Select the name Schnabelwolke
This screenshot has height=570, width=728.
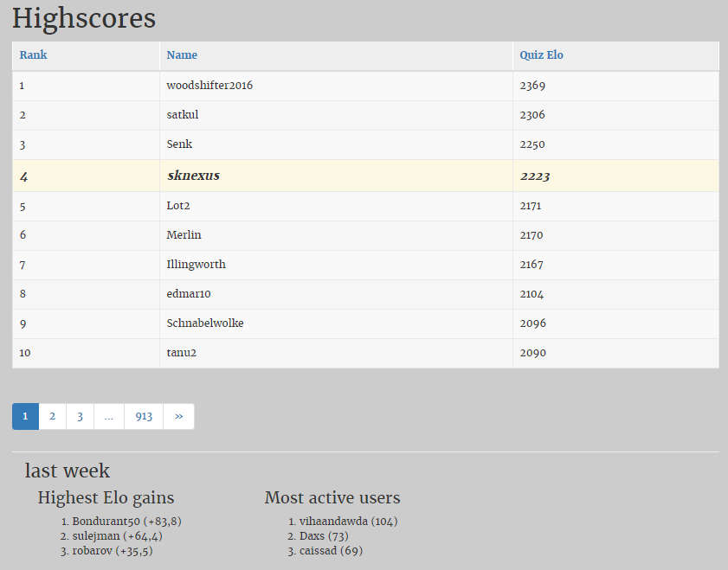tap(205, 323)
